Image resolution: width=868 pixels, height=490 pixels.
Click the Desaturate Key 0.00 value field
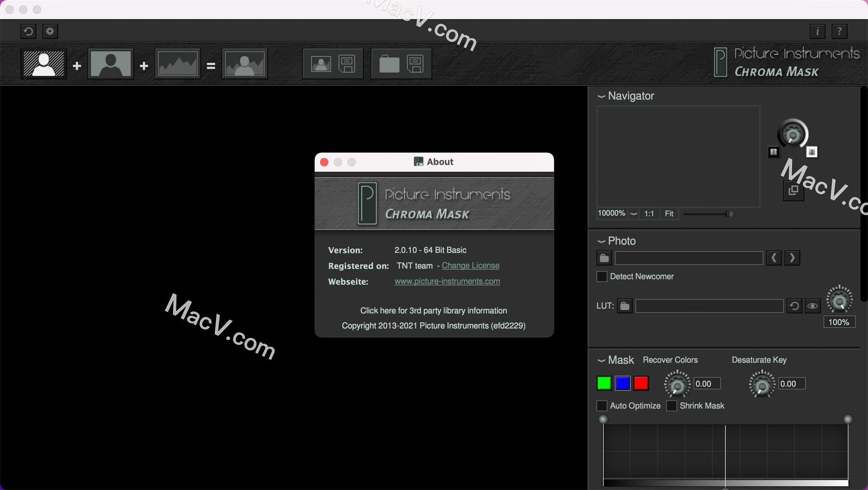[x=792, y=384]
